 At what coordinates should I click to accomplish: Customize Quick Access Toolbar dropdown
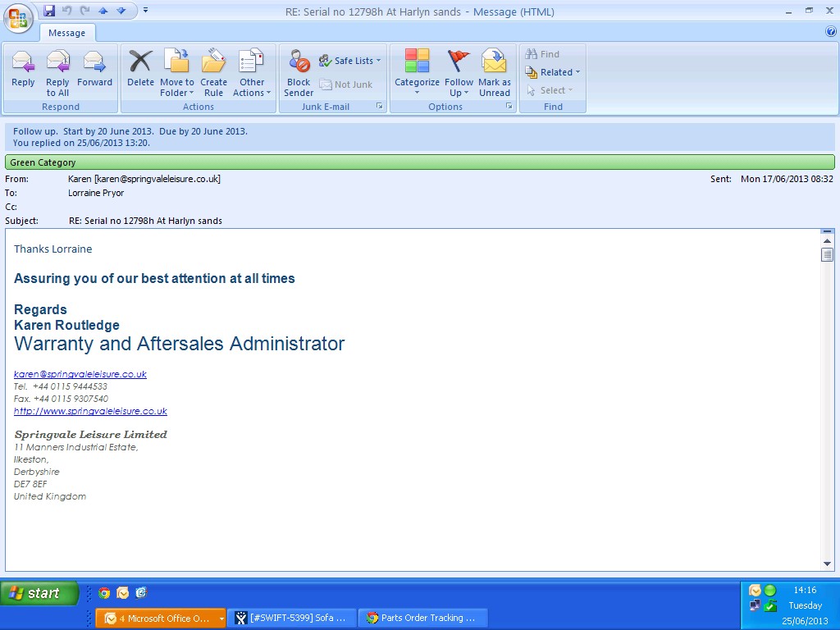click(145, 10)
